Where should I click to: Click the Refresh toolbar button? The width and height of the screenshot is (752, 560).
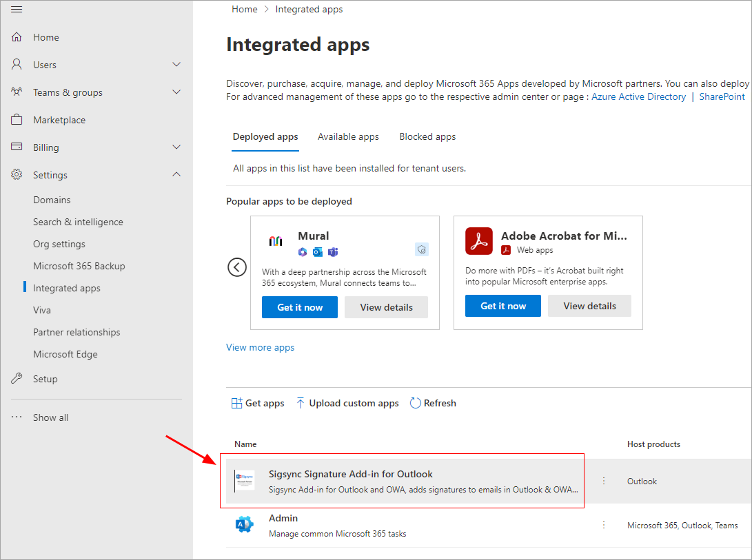click(x=433, y=403)
